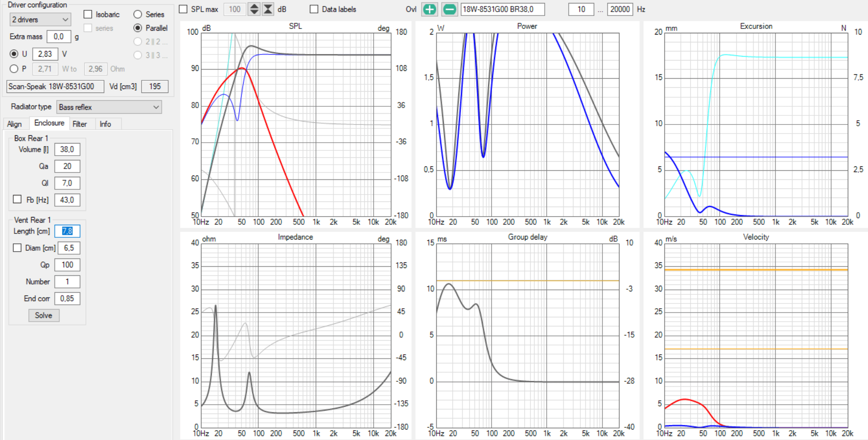
Task: Click the Fb [Hz] field showing 43,0
Action: click(67, 200)
